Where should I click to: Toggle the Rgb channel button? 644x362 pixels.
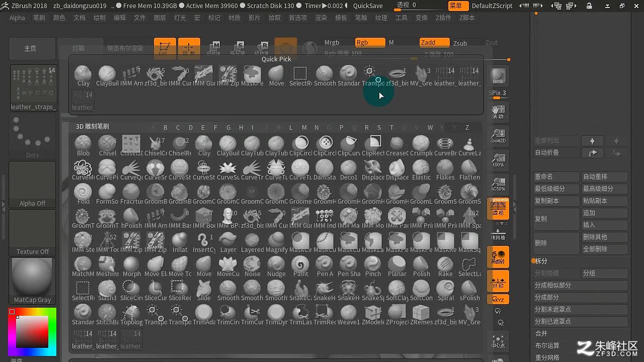tap(370, 43)
